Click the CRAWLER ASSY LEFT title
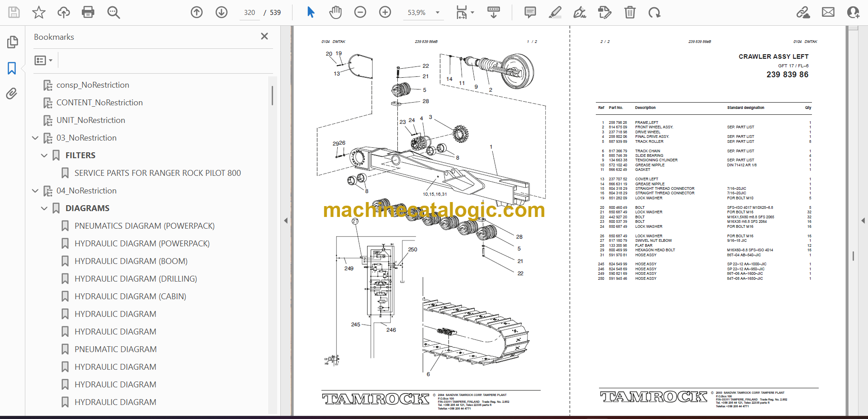Screen dimensions: 868x419 774,56
